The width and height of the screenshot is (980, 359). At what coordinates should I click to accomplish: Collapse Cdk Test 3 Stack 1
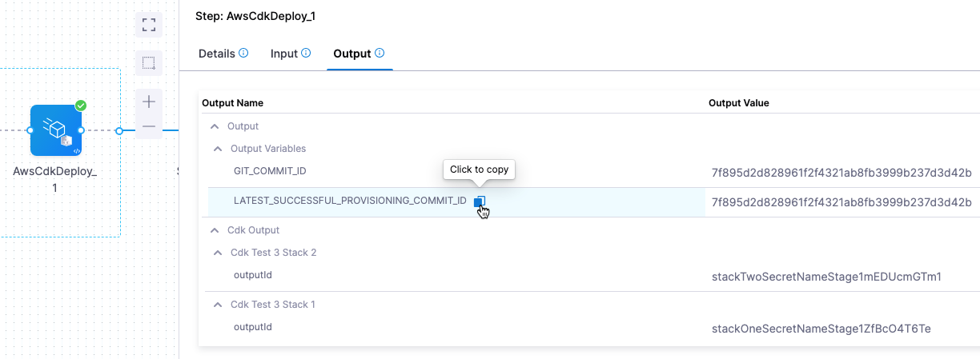217,305
